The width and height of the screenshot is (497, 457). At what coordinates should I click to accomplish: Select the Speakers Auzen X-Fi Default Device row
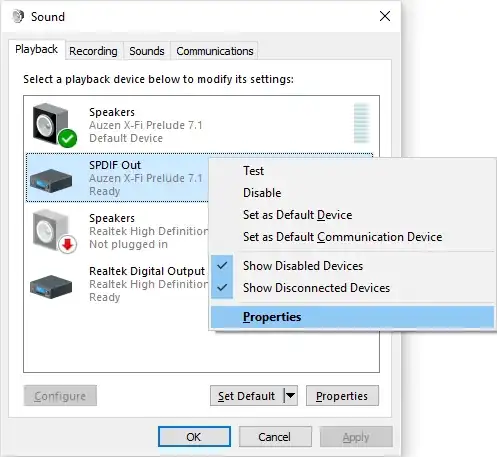tap(199, 125)
